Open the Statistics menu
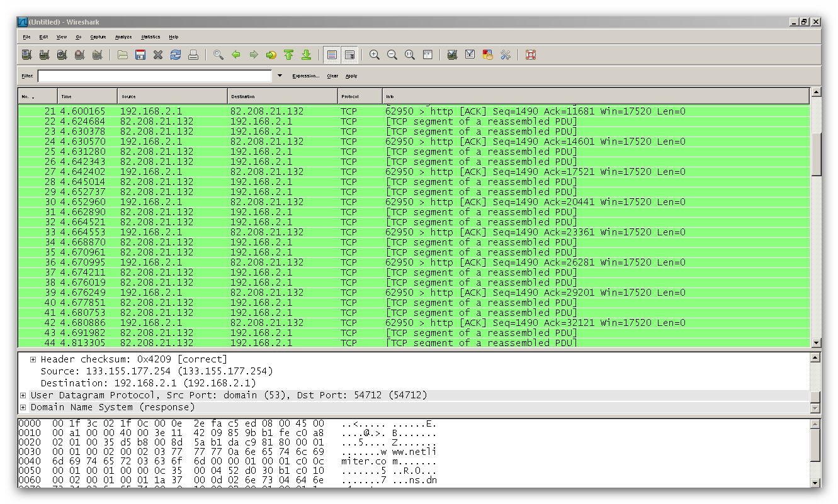Screen dimensions: 838x504 [x=150, y=37]
